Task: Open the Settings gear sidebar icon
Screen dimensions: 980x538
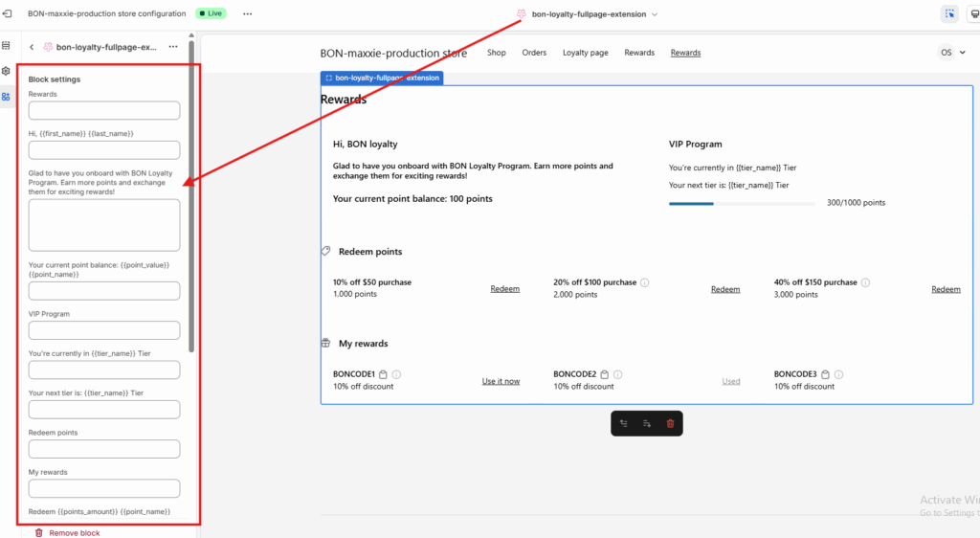Action: pyautogui.click(x=7, y=71)
